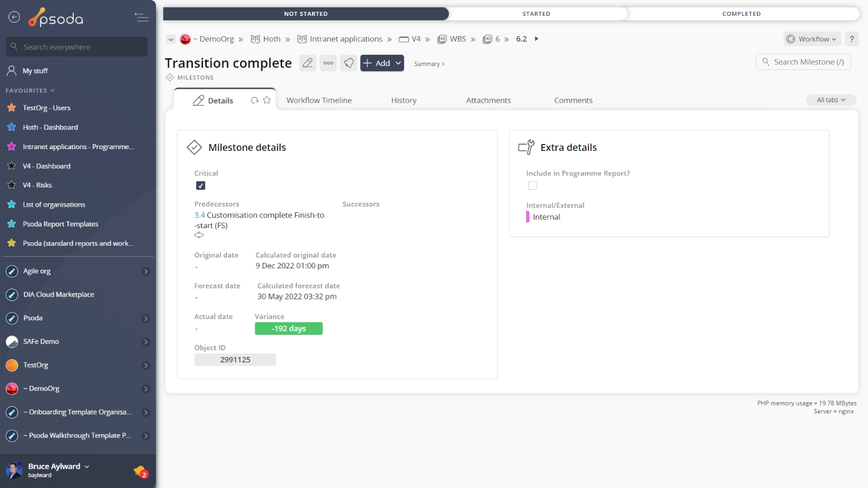Viewport: 868px width, 488px height.
Task: Click the help question mark button
Action: 852,39
